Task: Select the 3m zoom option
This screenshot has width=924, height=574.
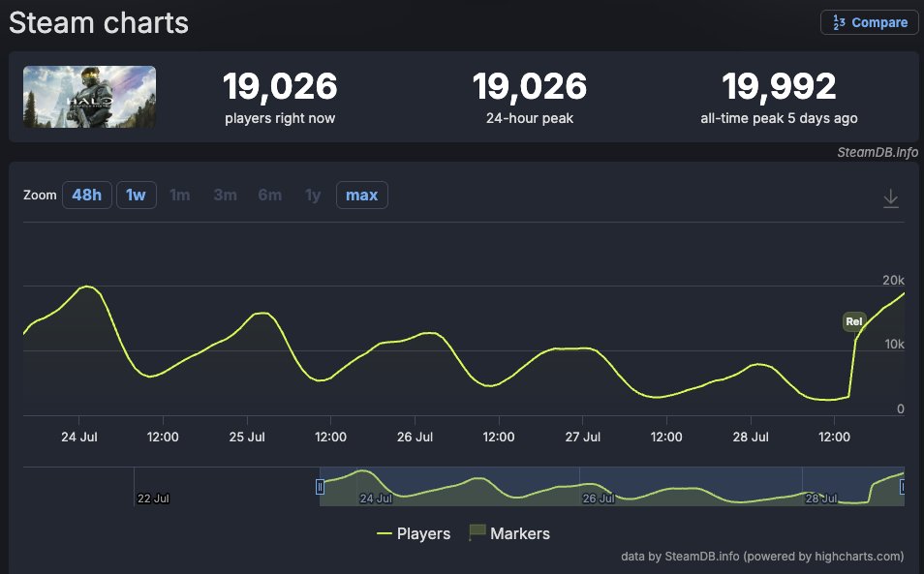Action: pos(225,195)
